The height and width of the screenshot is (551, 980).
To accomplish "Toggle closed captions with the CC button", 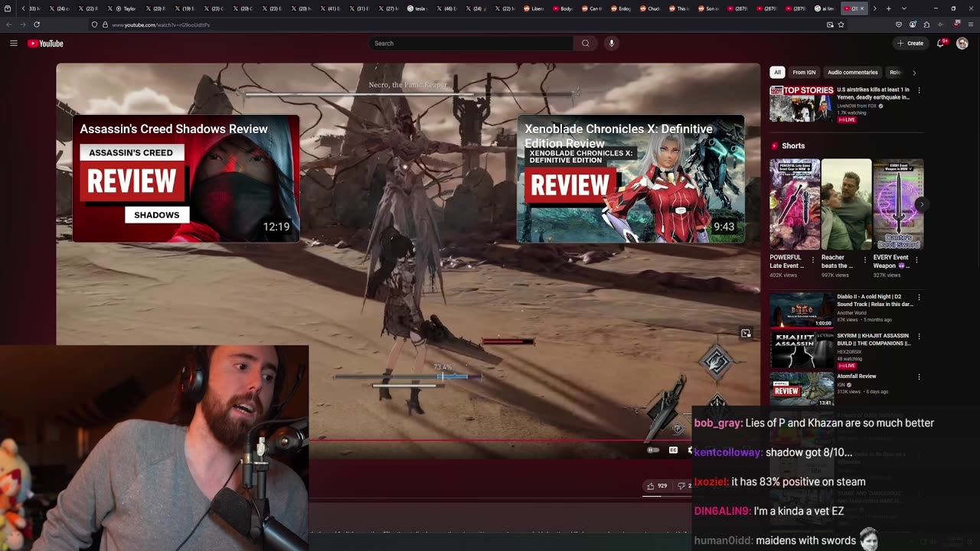I will [x=673, y=450].
